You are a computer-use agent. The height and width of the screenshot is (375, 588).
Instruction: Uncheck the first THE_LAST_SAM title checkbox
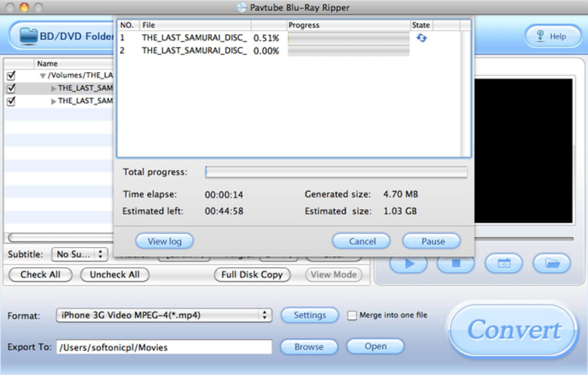point(12,88)
